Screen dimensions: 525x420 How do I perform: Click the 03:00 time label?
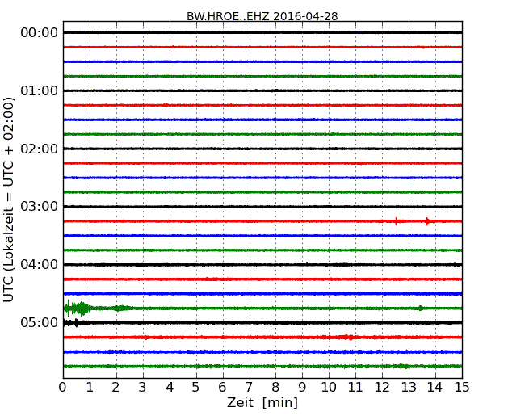40,206
